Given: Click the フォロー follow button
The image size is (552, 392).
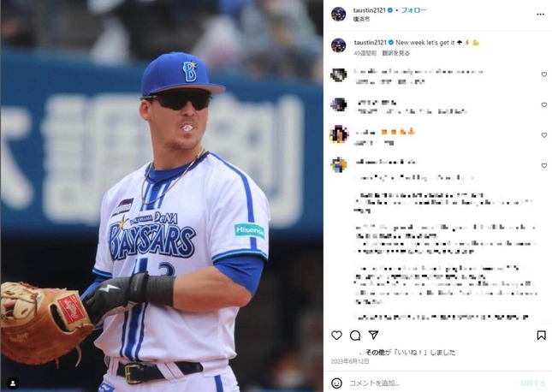Looking at the screenshot, I should [x=413, y=10].
